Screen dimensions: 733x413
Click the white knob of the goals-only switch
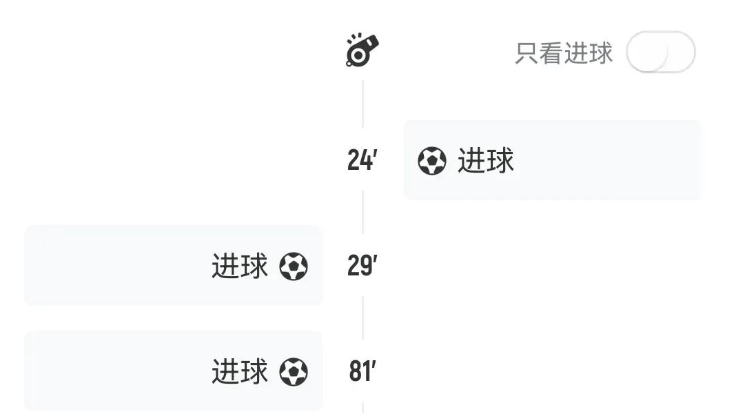[x=647, y=51]
